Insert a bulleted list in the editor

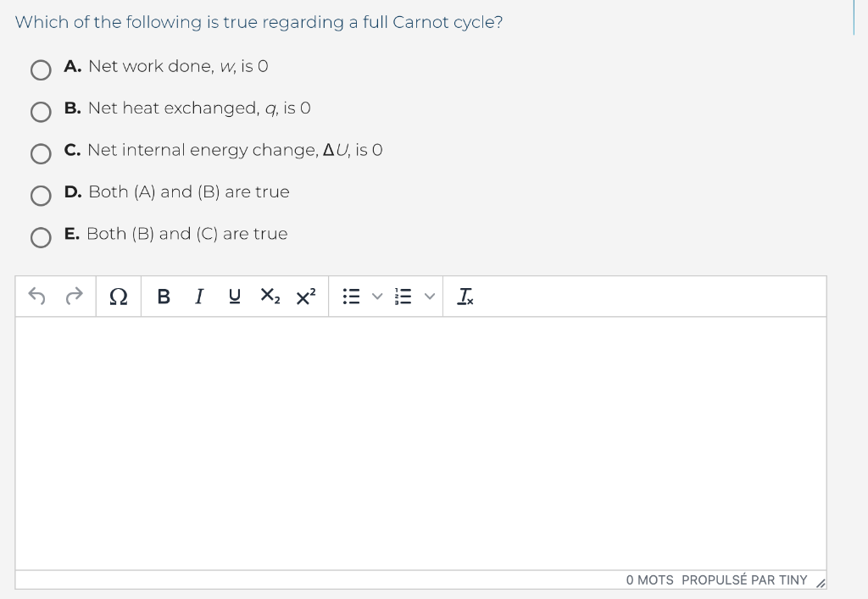coord(352,296)
